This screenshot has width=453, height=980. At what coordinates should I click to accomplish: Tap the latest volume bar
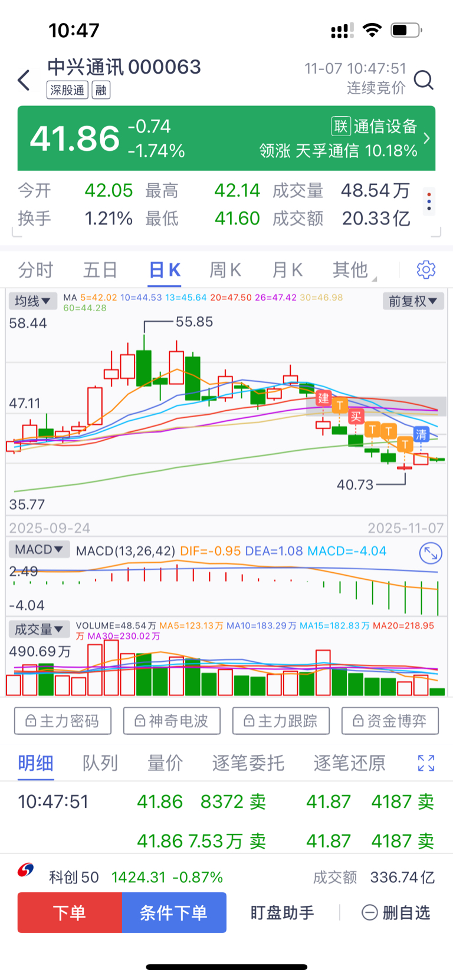[x=437, y=692]
